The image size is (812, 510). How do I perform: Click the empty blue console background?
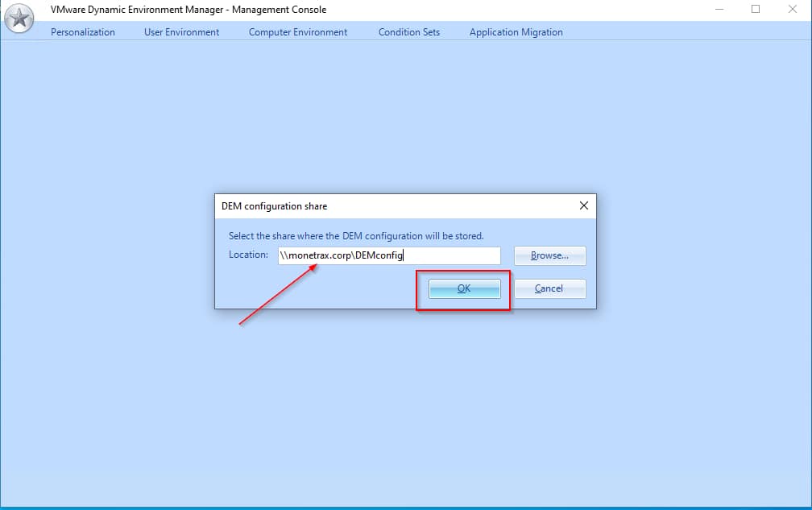point(403,403)
